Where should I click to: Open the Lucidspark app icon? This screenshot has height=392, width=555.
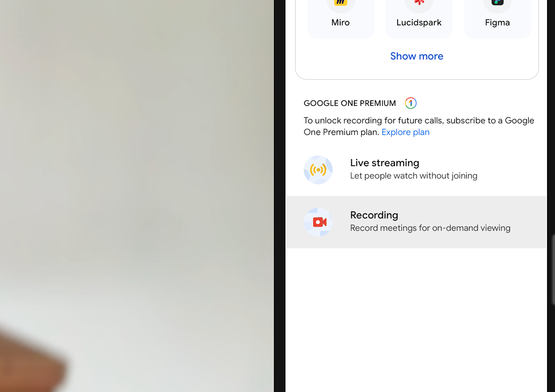point(419,4)
